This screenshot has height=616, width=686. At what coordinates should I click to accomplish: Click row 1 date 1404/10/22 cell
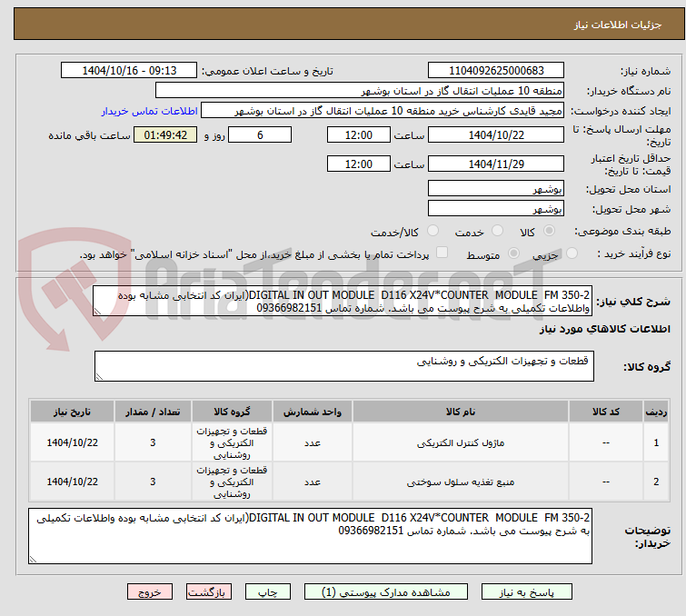coord(72,442)
